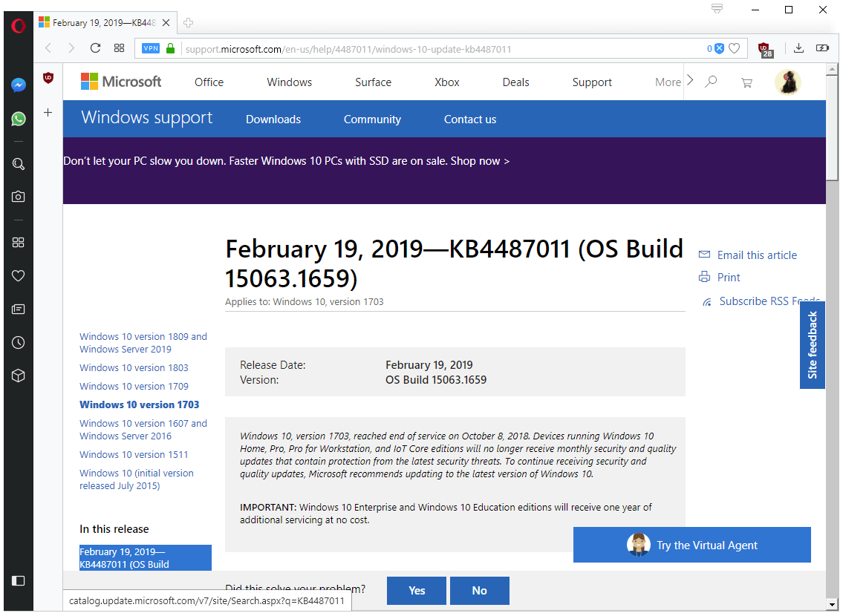This screenshot has width=843, height=616.
Task: Add a sidebar panel with the plus icon
Action: tap(48, 112)
